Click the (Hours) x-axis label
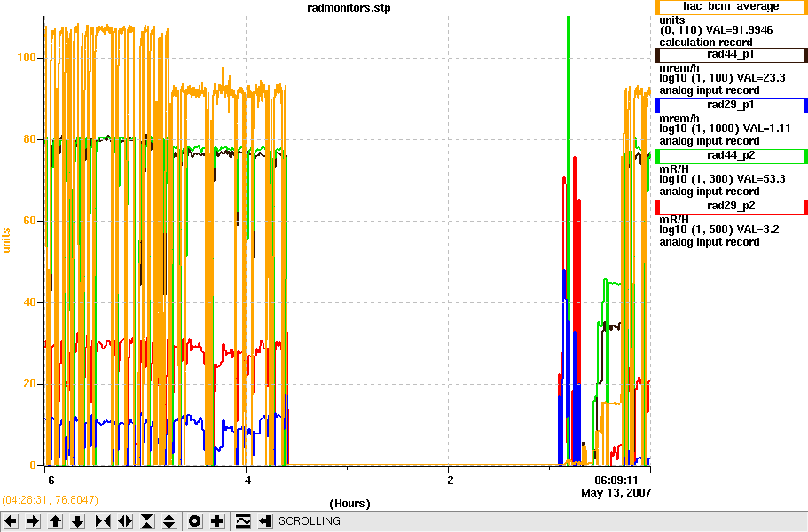 [349, 503]
